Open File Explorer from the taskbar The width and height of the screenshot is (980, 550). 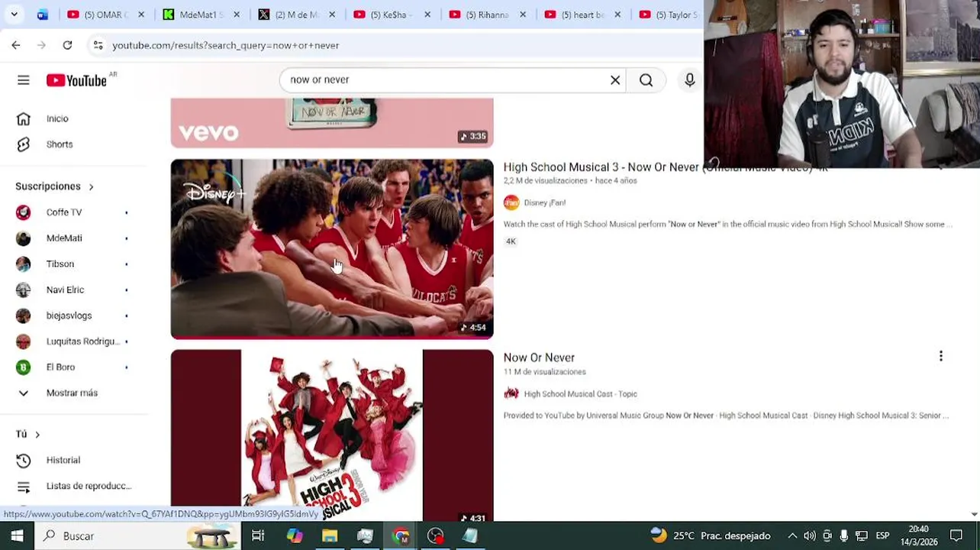(x=330, y=535)
